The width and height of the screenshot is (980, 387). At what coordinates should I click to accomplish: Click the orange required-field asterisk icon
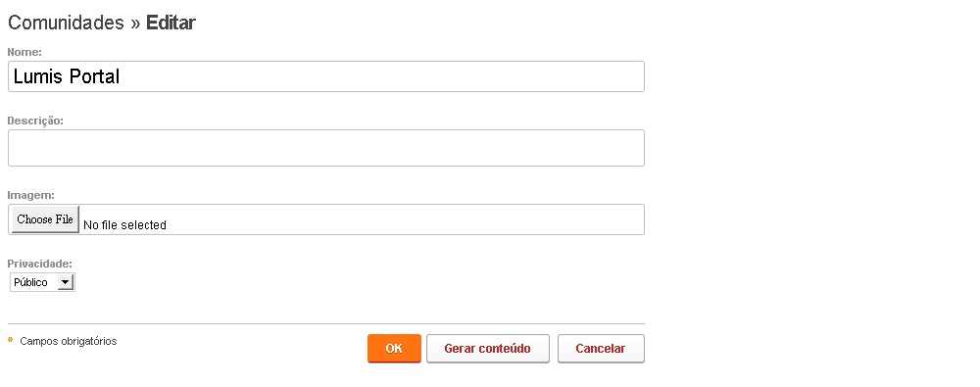click(x=10, y=340)
